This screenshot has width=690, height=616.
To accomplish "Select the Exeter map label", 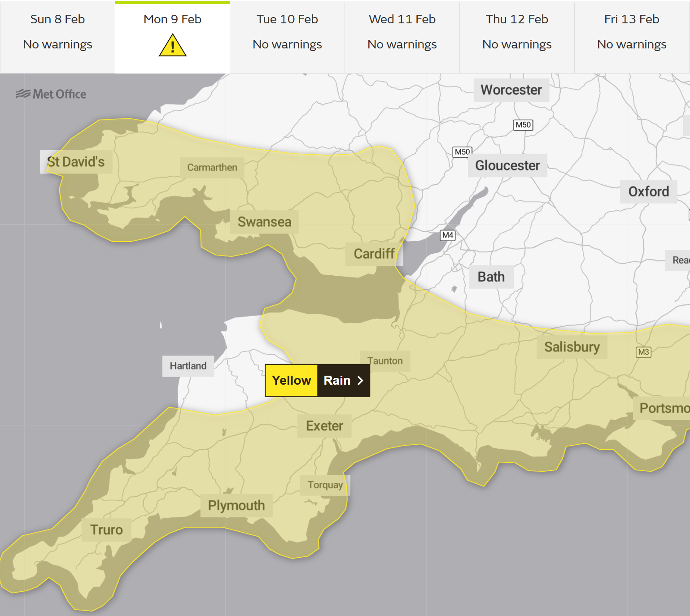I will 324,426.
